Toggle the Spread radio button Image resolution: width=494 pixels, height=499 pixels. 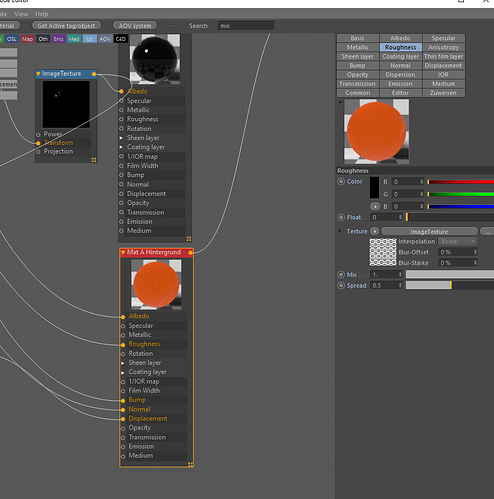(341, 285)
